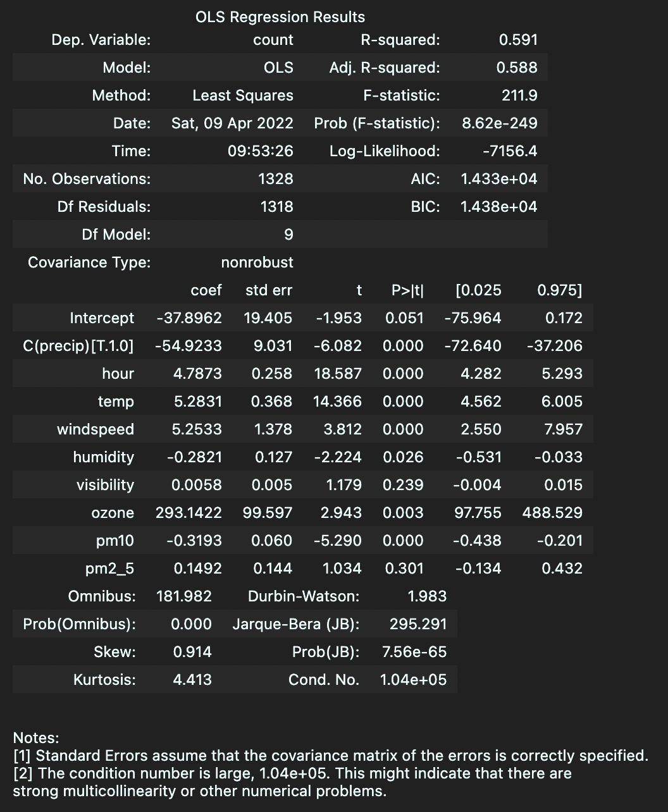Click the OLS Regression Results title
Image resolution: width=668 pixels, height=812 pixels.
280,17
